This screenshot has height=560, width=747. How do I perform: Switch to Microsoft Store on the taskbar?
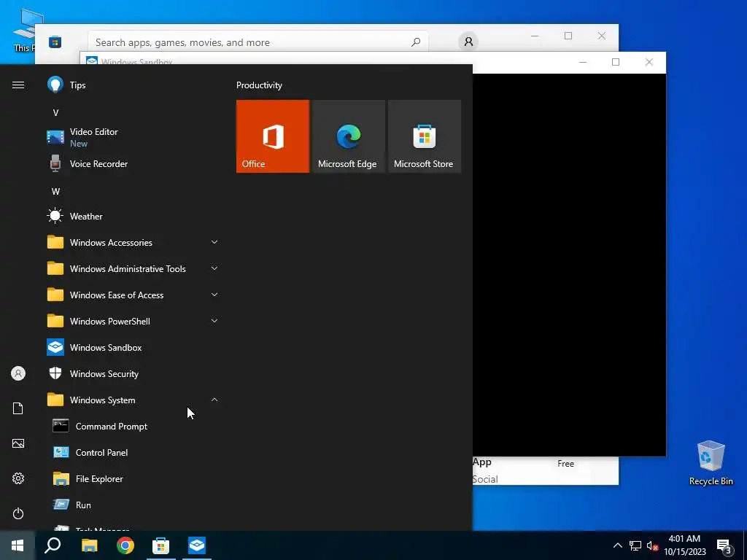click(161, 545)
